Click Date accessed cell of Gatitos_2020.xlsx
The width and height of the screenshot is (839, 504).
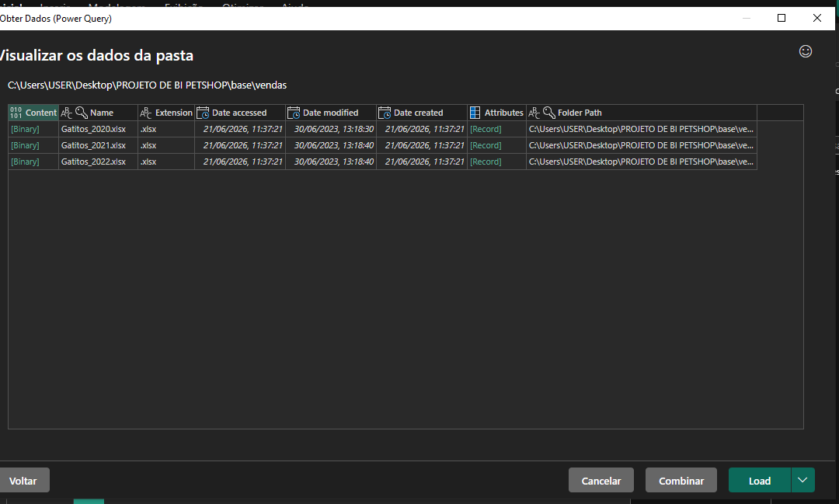click(x=240, y=129)
